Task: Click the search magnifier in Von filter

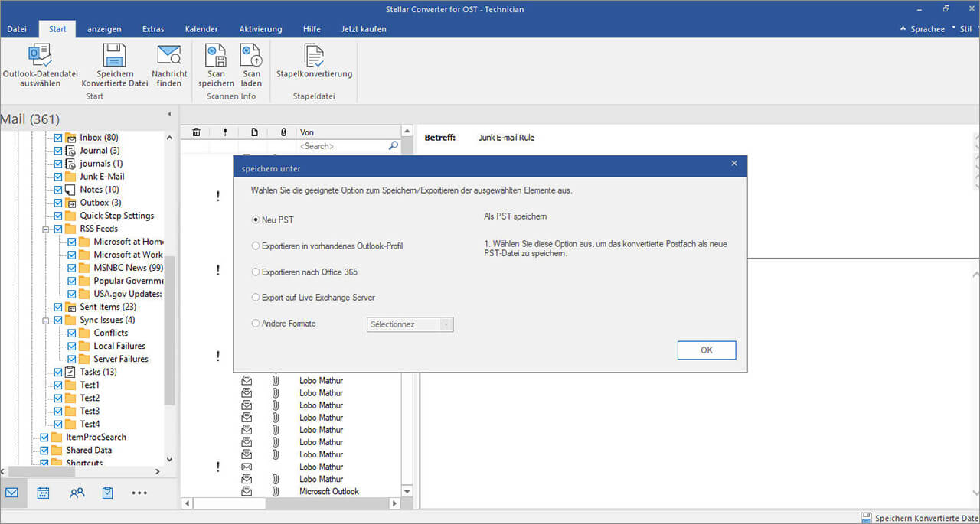Action: click(393, 145)
